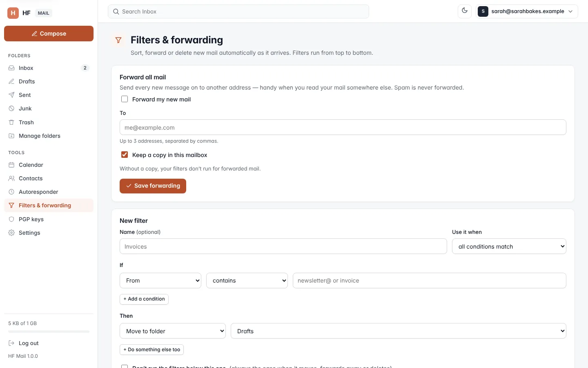This screenshot has width=588, height=368.
Task: Open the Manage folders page
Action: tap(49, 136)
